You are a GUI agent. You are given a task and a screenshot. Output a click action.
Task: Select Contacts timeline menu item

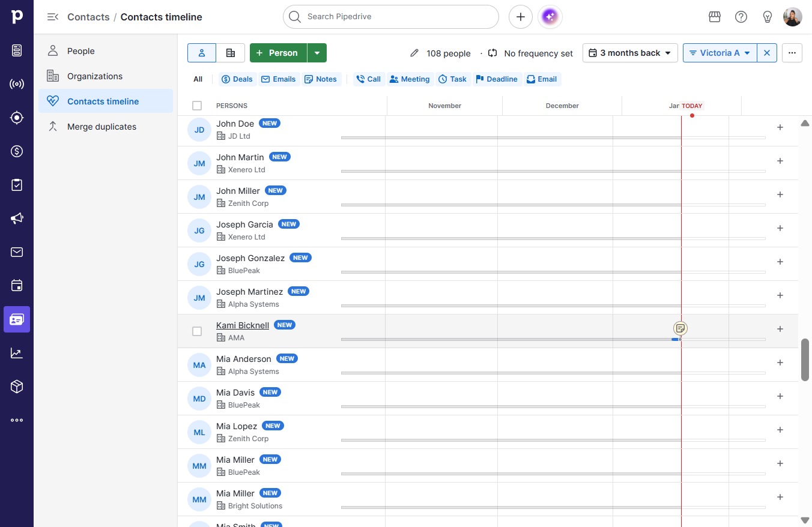pos(106,101)
